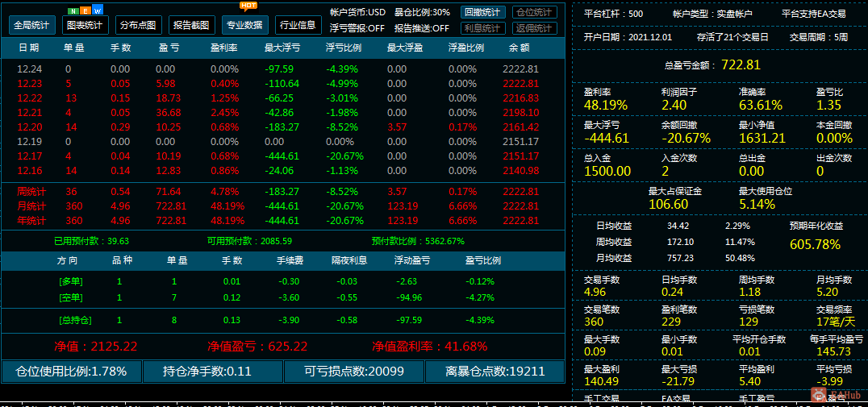Select the 12.21 date row

(282, 112)
